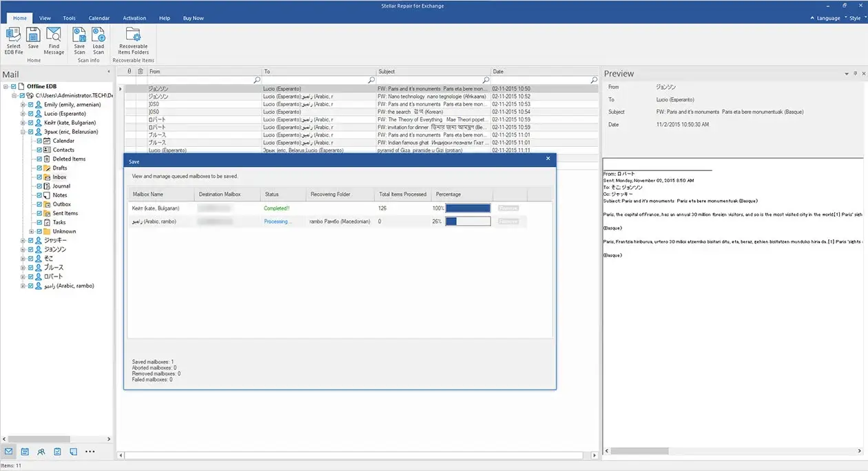The width and height of the screenshot is (868, 471).
Task: Select the Select EDB File icon
Action: click(13, 40)
